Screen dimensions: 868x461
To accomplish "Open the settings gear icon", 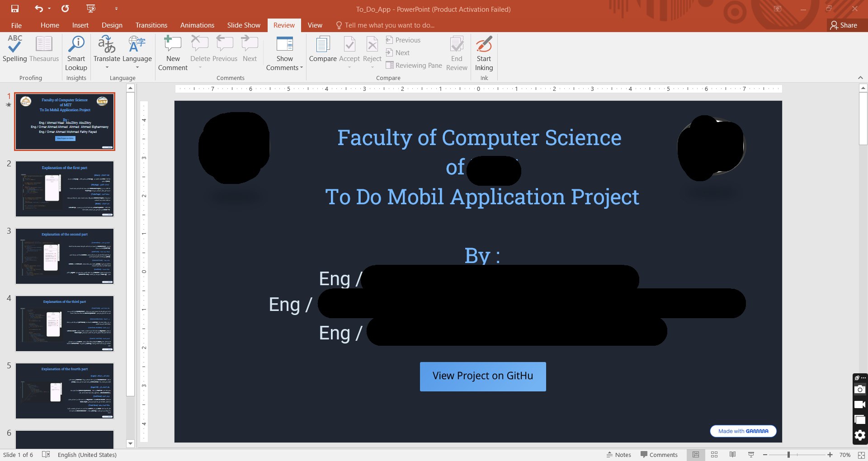I will (860, 435).
